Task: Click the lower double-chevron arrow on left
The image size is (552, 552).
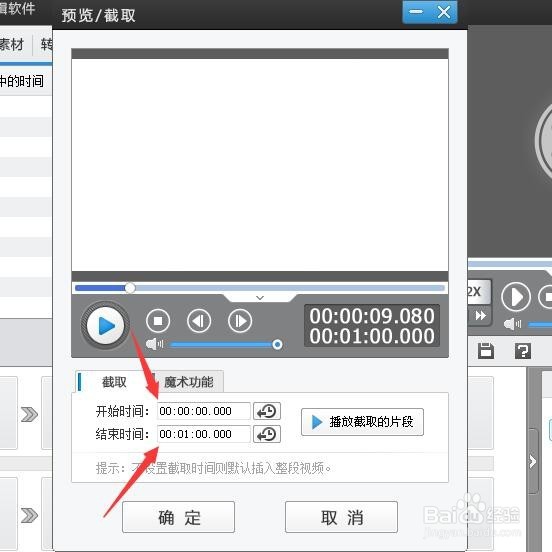Action: (x=30, y=515)
